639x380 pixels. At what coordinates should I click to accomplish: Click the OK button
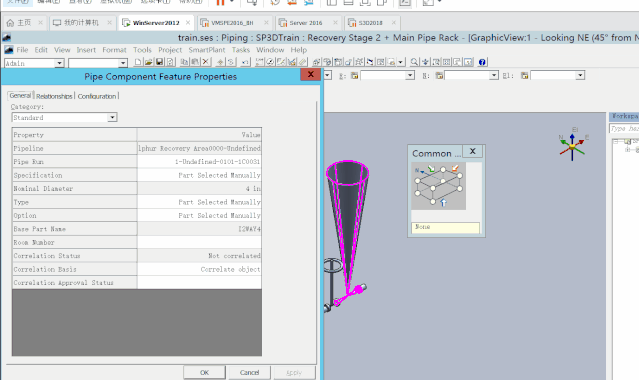204,372
